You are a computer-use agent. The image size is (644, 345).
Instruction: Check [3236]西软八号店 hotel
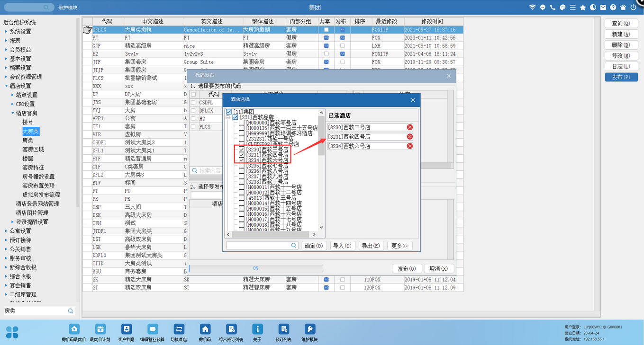click(x=242, y=171)
